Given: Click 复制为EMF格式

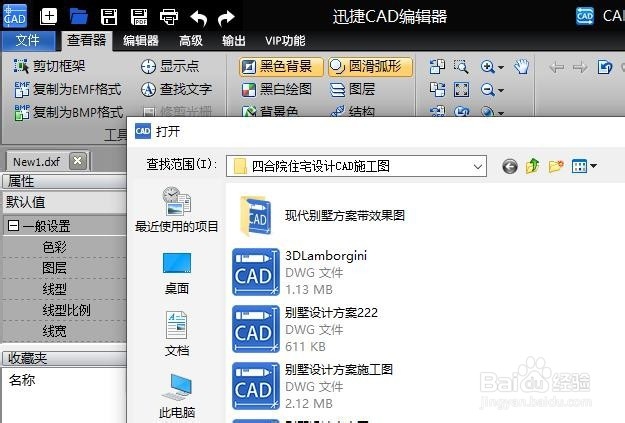Looking at the screenshot, I should coord(67,89).
